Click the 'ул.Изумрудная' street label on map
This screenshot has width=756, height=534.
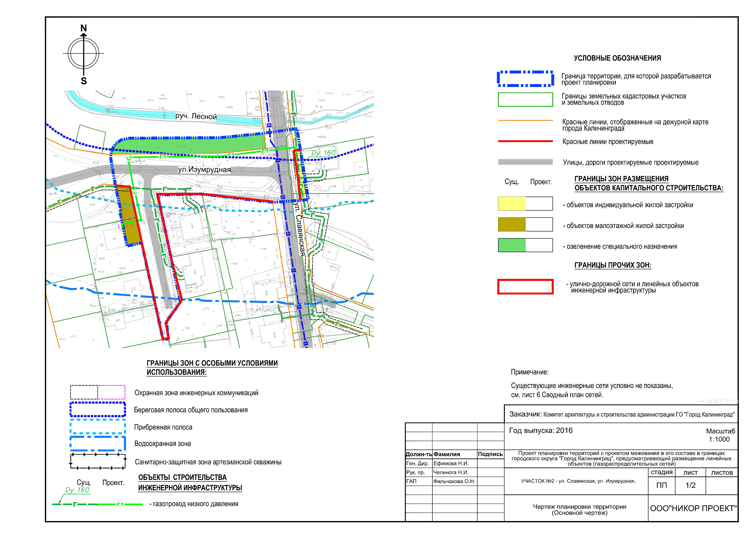tap(204, 170)
